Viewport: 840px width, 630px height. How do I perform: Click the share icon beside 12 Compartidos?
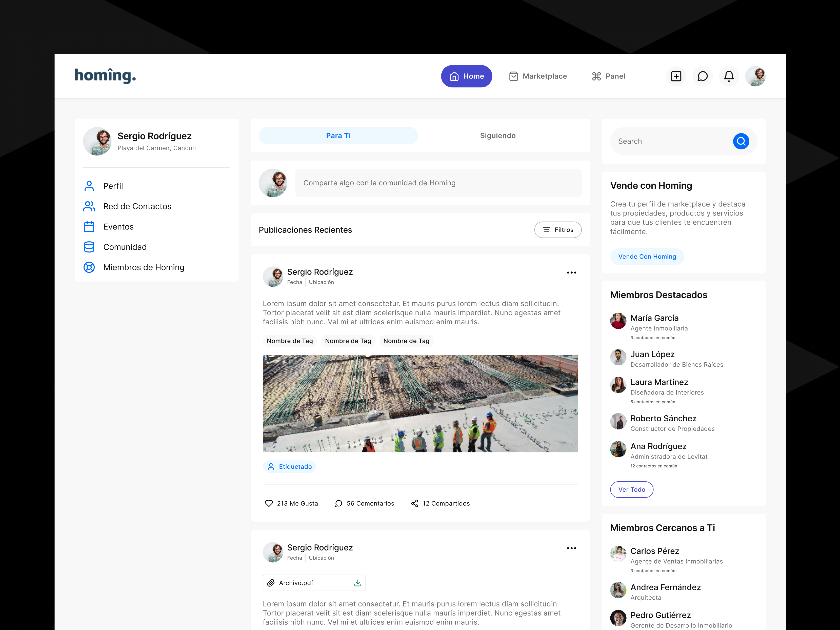pos(415,504)
